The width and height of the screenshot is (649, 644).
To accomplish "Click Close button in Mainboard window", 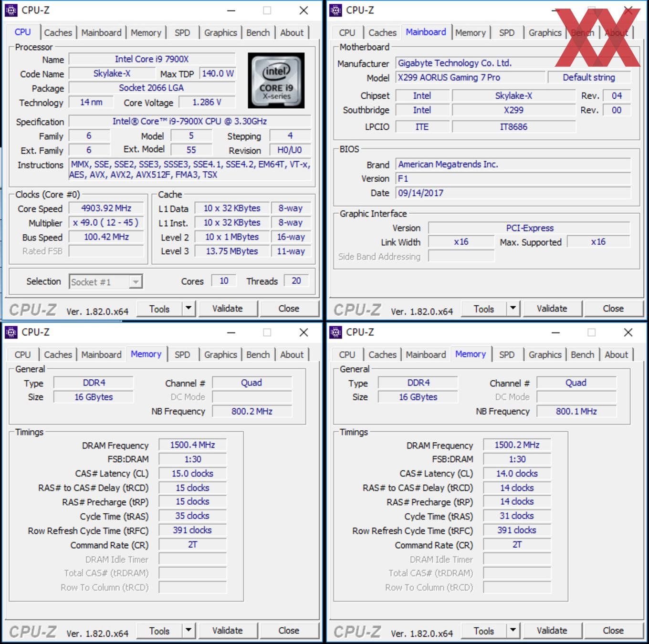I will 613,309.
